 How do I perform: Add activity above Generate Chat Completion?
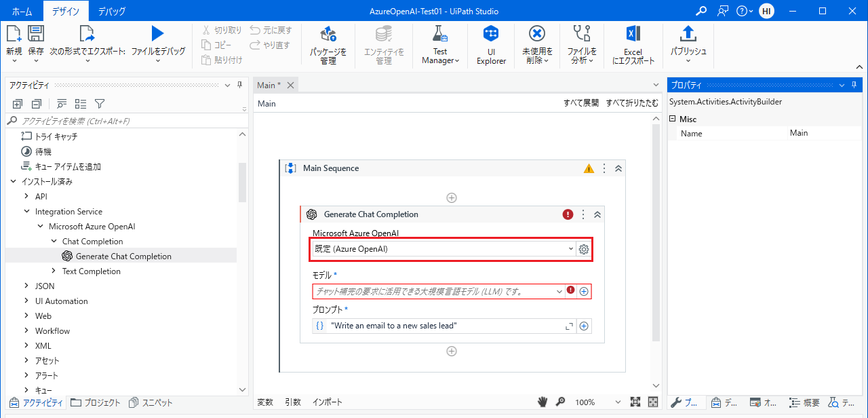click(452, 197)
